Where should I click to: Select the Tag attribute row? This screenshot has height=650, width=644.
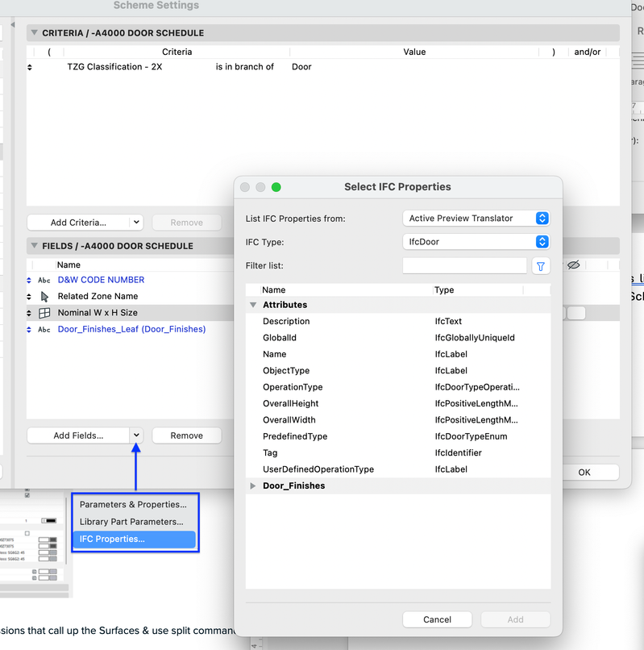398,453
